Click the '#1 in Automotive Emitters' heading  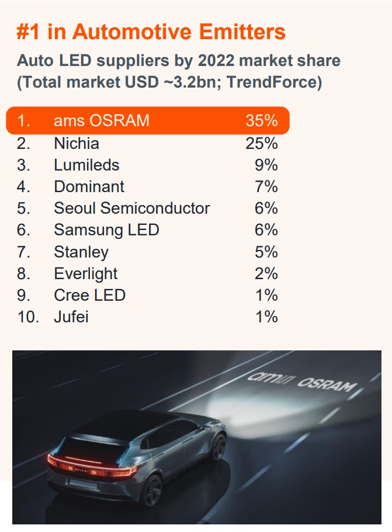151,32
